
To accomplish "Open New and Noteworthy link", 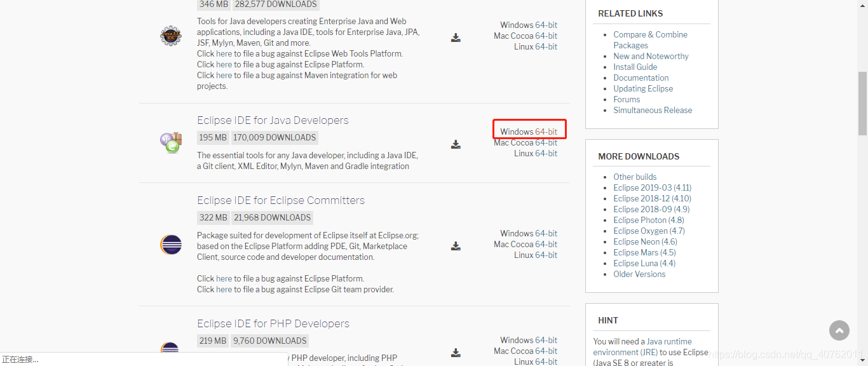I will pos(651,56).
